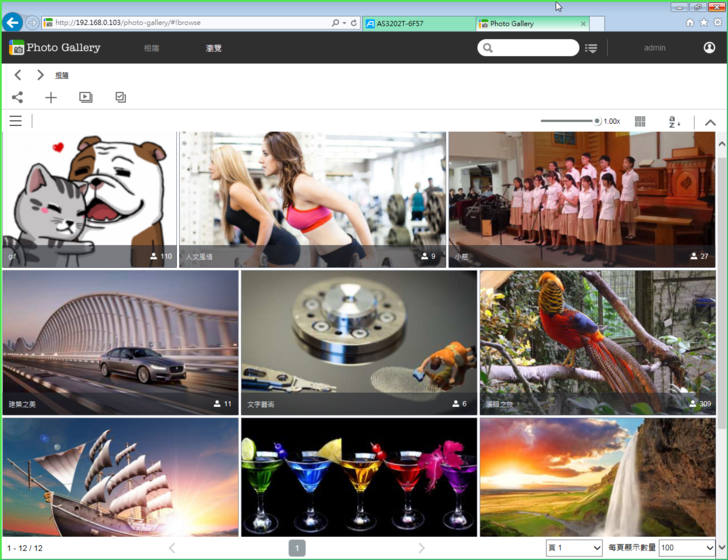Click the browser back arrow button

13,22
